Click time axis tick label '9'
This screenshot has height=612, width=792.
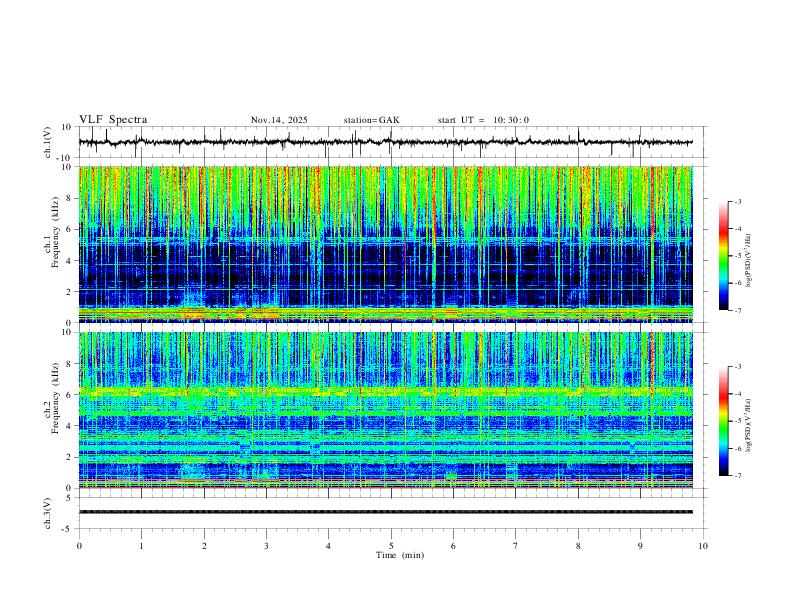coord(640,546)
